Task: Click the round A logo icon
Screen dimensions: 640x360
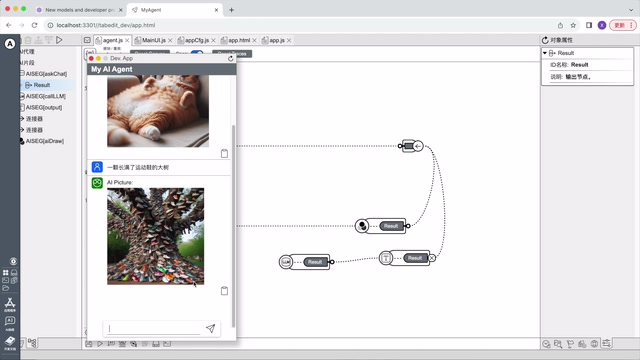Action: coord(10,44)
